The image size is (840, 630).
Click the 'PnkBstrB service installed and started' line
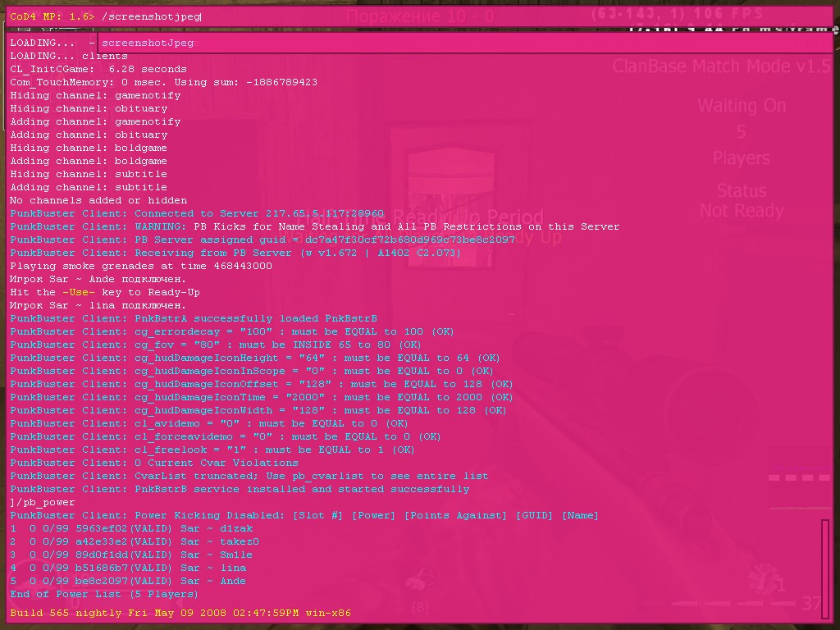[240, 489]
